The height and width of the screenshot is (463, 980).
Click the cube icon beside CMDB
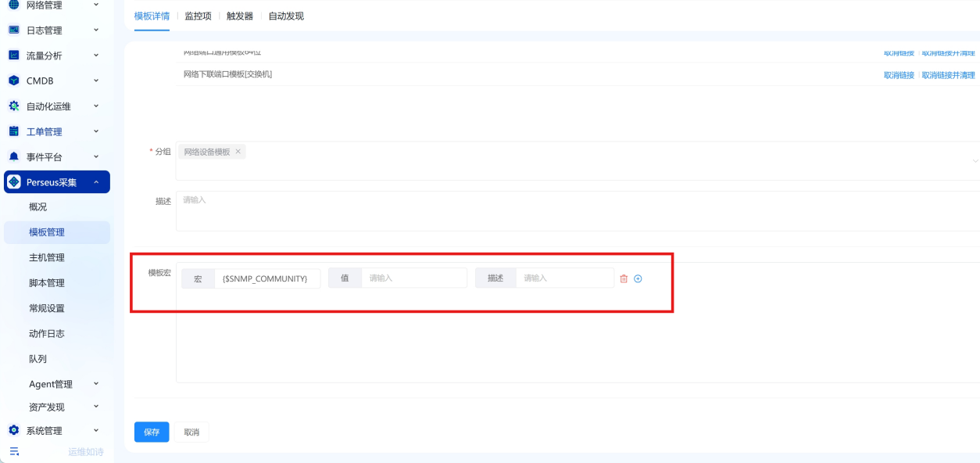tap(13, 81)
